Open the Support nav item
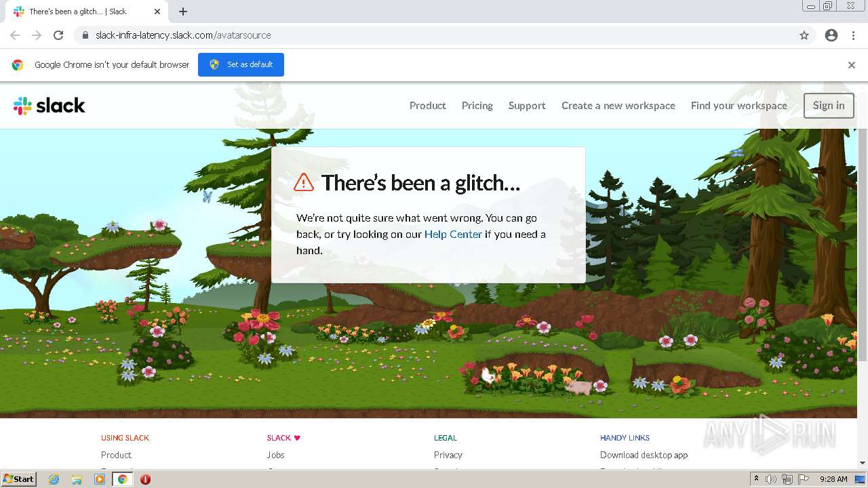This screenshot has width=868, height=488. 527,106
